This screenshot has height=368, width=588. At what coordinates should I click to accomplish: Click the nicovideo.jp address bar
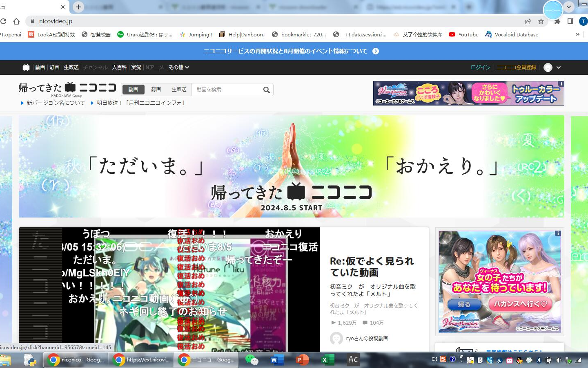coord(278,21)
